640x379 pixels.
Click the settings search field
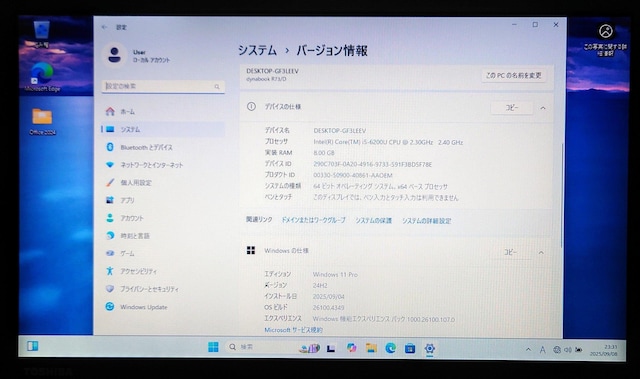163,86
